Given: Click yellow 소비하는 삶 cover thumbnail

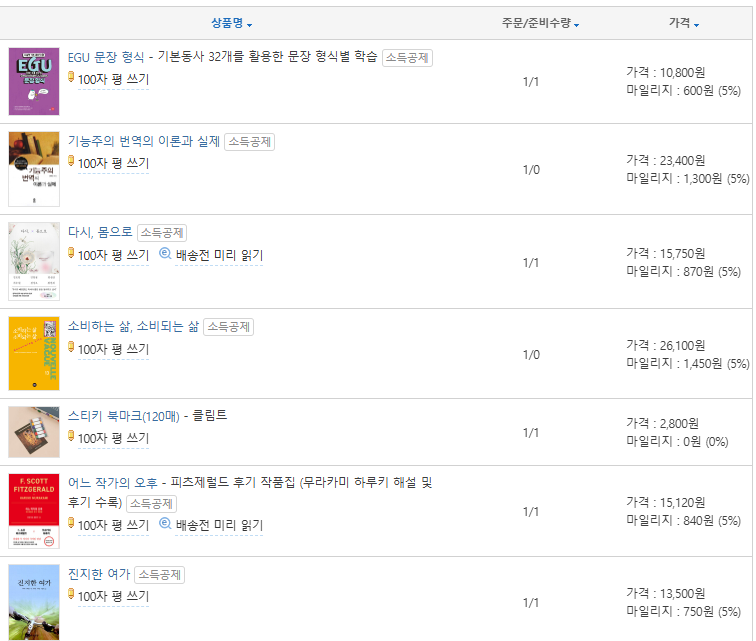Looking at the screenshot, I should (34, 354).
